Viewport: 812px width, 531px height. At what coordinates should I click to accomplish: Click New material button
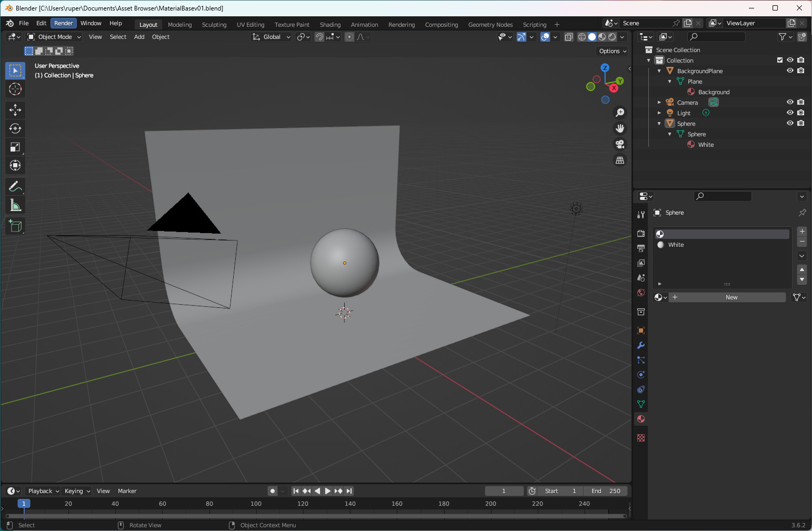[x=727, y=297]
